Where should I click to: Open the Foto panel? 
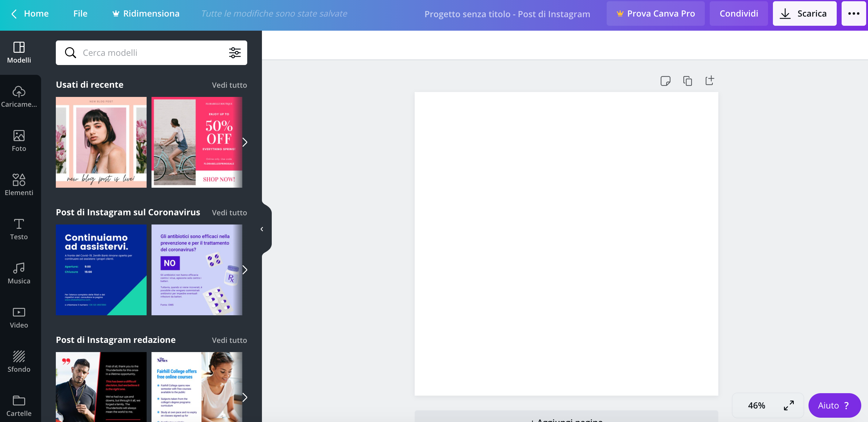(x=19, y=141)
